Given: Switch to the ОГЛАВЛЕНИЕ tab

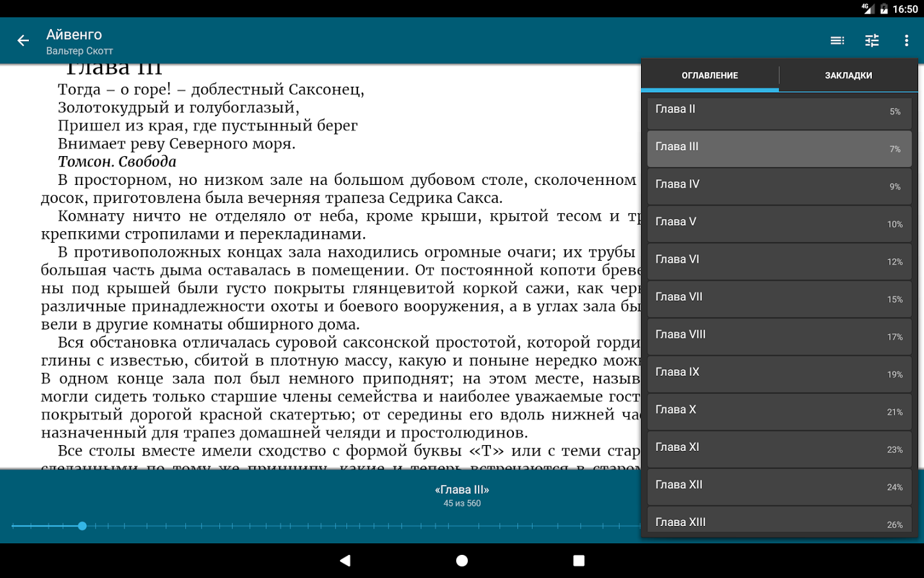Looking at the screenshot, I should tap(710, 75).
